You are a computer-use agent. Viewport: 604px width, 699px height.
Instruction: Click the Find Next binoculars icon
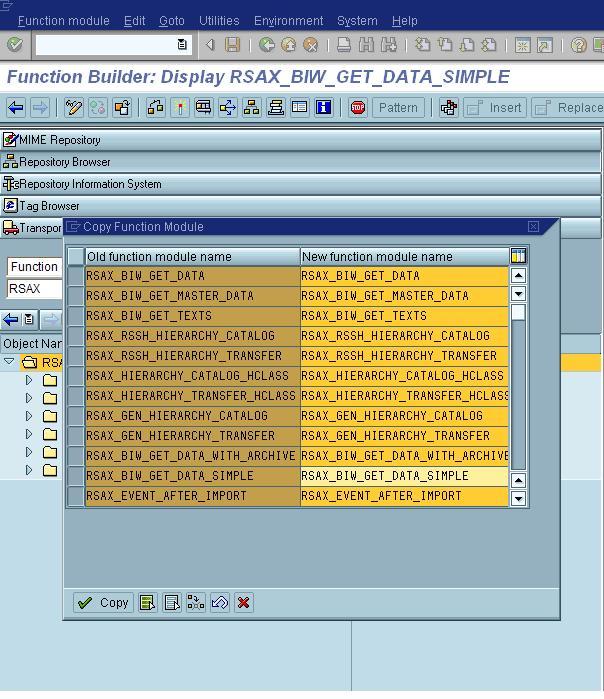pyautogui.click(x=389, y=45)
